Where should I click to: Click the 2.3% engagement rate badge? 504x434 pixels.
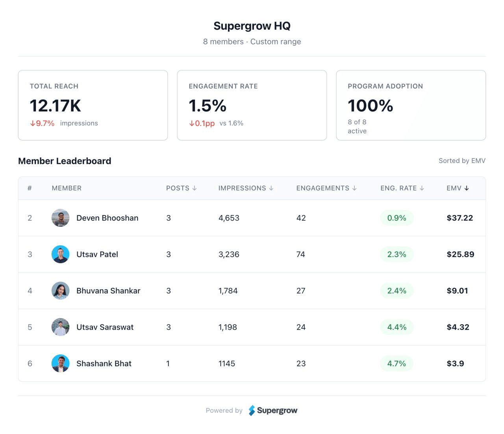(x=397, y=254)
